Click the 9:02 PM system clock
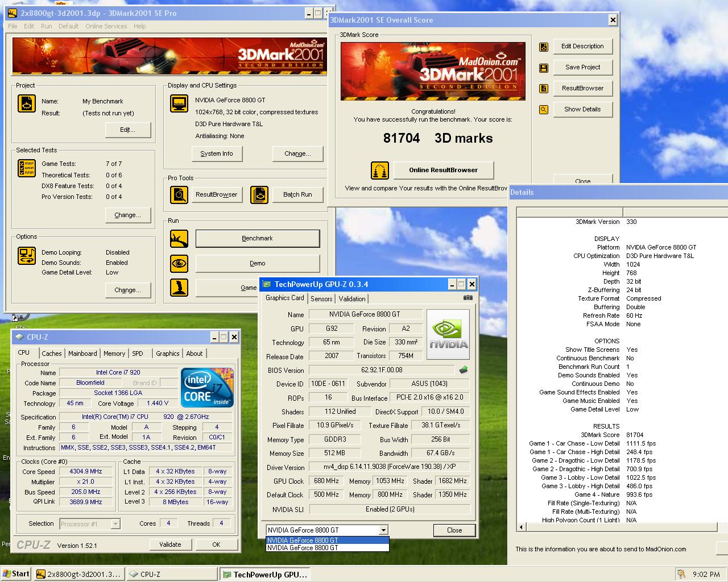 706,575
